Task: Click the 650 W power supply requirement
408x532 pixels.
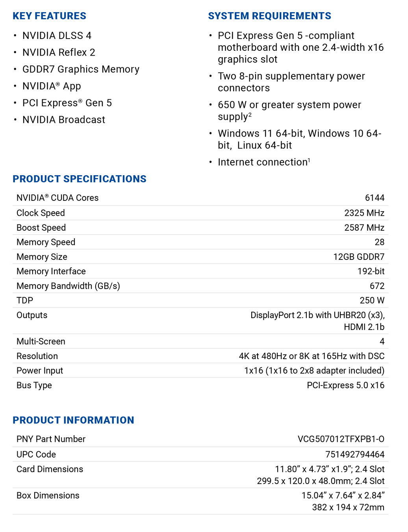Action: click(x=289, y=111)
